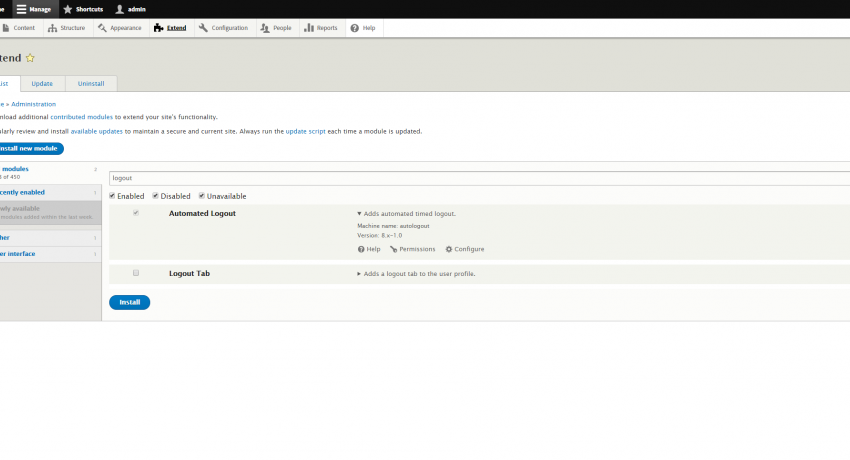Open the Appearance menu item
This screenshot has width=850, height=460.
120,28
